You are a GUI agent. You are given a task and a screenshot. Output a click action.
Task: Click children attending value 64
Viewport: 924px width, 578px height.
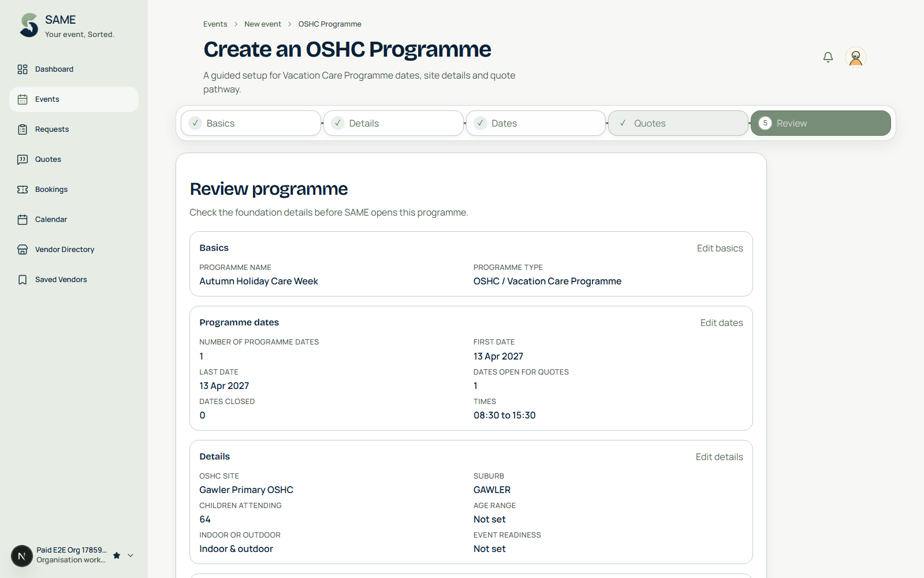205,520
